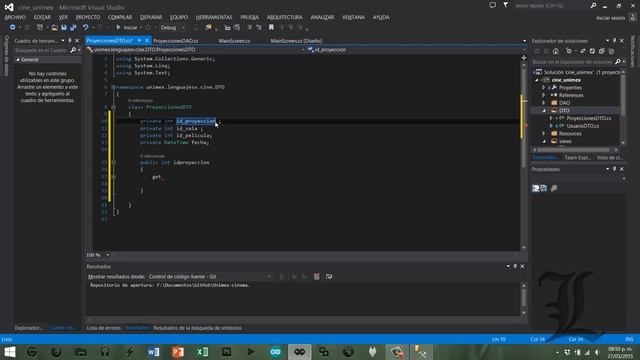Click the Alphabetical sort icon in Propiedades
Screen dimensions: 640x360
(x=544, y=188)
